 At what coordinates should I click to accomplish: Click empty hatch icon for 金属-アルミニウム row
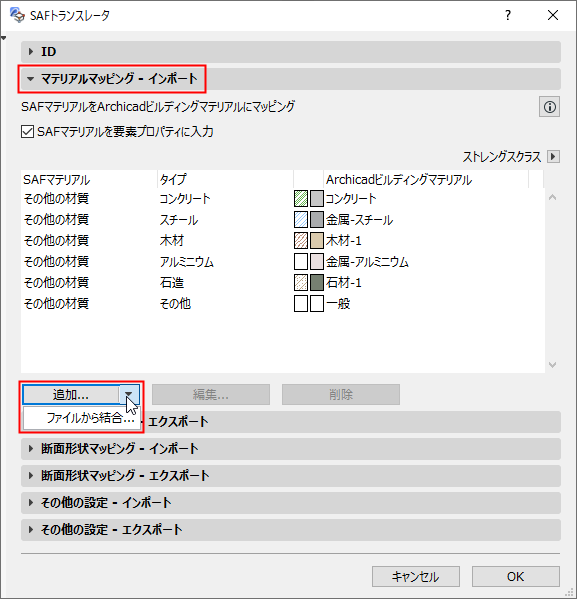coord(301,262)
